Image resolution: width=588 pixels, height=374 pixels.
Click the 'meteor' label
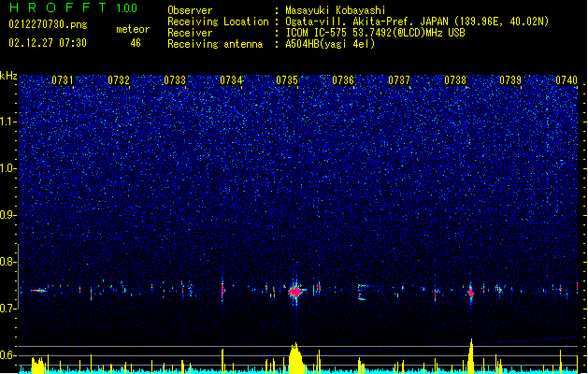pos(133,29)
